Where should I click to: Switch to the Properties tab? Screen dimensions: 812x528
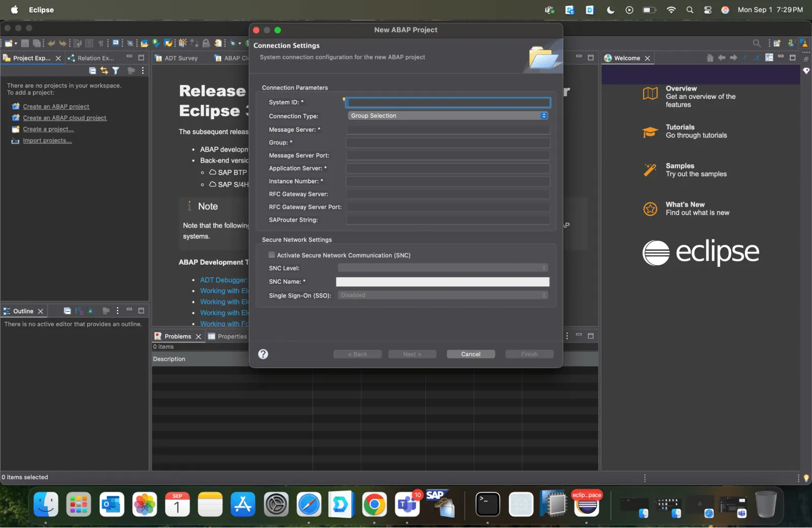[227, 336]
